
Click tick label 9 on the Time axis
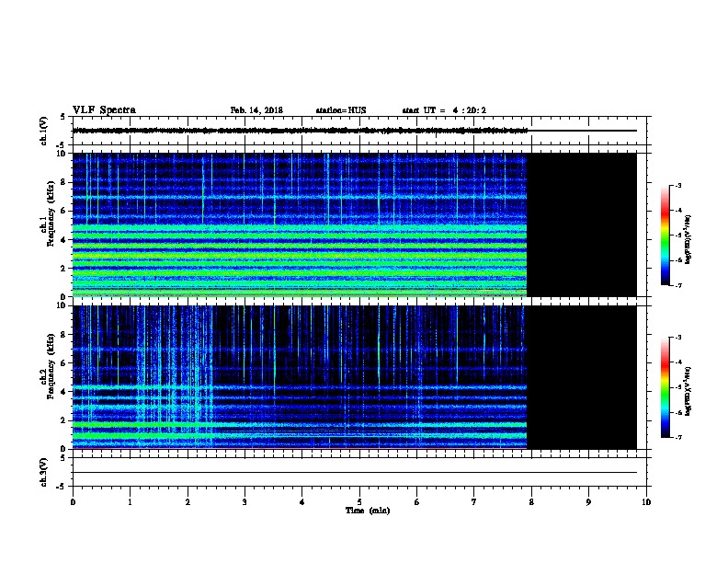click(x=588, y=501)
